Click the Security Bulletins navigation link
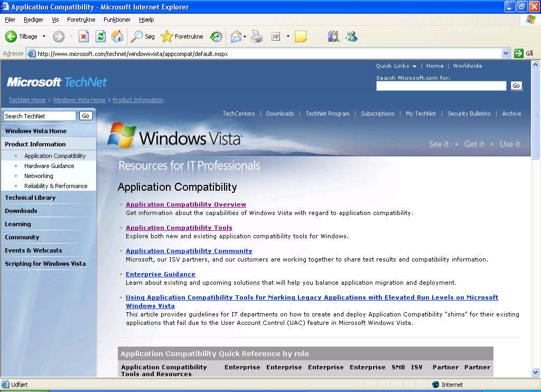The height and width of the screenshot is (392, 541). [469, 114]
